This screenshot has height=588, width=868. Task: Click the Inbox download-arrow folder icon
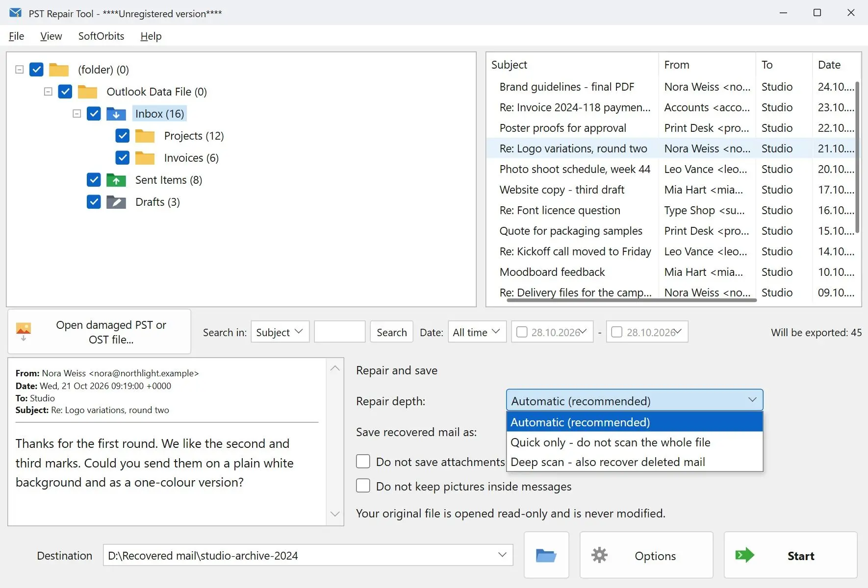(116, 114)
